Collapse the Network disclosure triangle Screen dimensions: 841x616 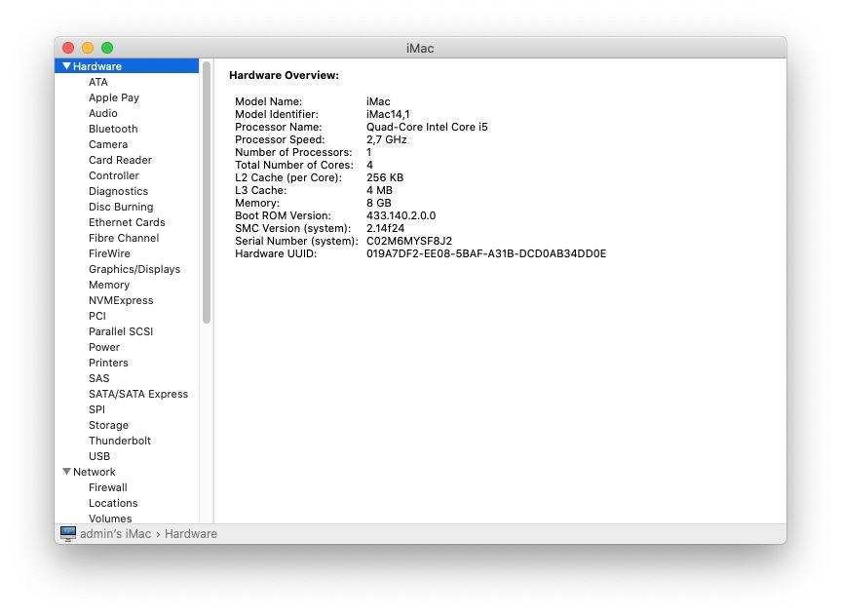click(x=66, y=472)
